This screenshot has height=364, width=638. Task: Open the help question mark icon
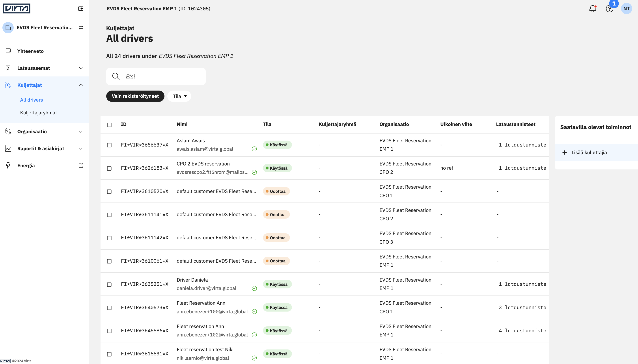click(610, 9)
